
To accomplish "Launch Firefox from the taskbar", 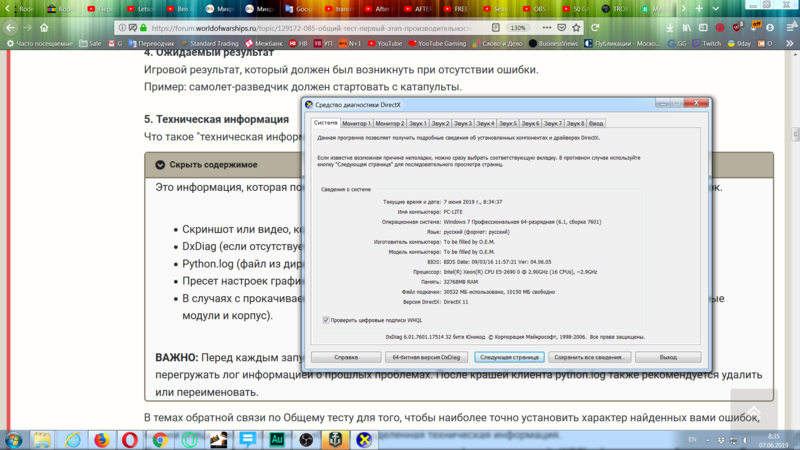I will tap(101, 439).
